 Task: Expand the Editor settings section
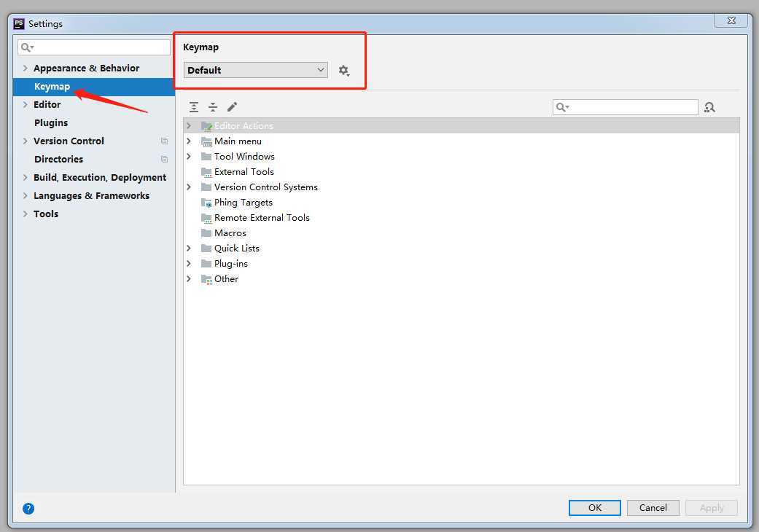click(x=26, y=104)
